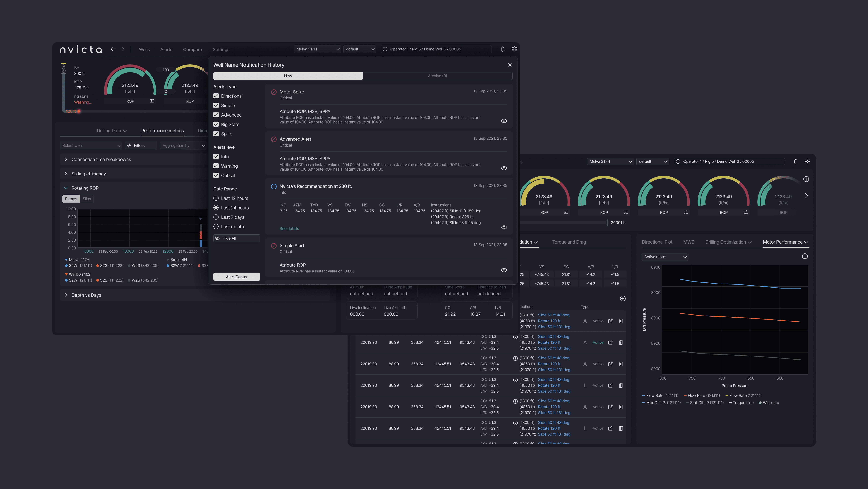View Motor Spike alert eye icon
The height and width of the screenshot is (489, 868).
coord(504,121)
